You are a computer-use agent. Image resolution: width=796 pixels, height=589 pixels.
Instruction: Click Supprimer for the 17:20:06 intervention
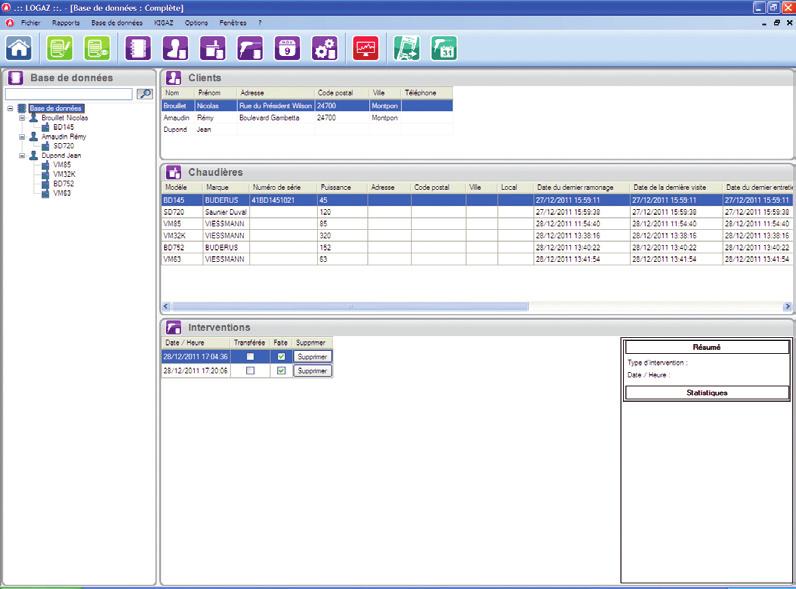(x=312, y=371)
